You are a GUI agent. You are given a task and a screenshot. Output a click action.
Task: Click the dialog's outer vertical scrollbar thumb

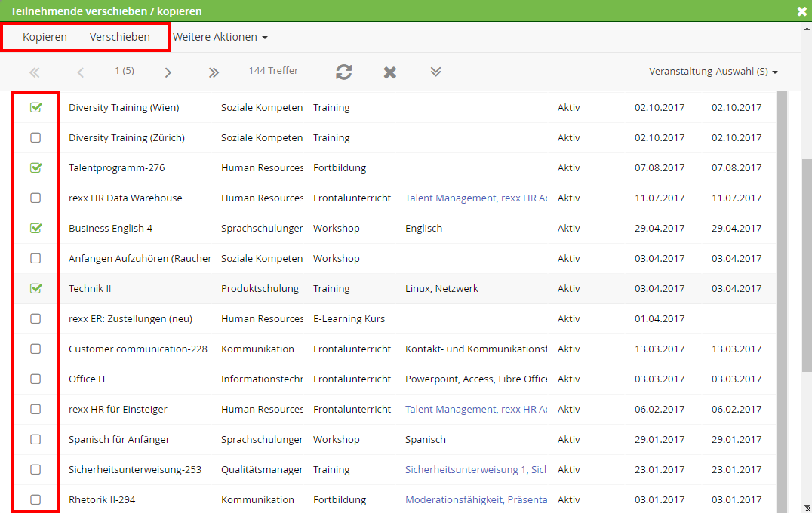807,265
